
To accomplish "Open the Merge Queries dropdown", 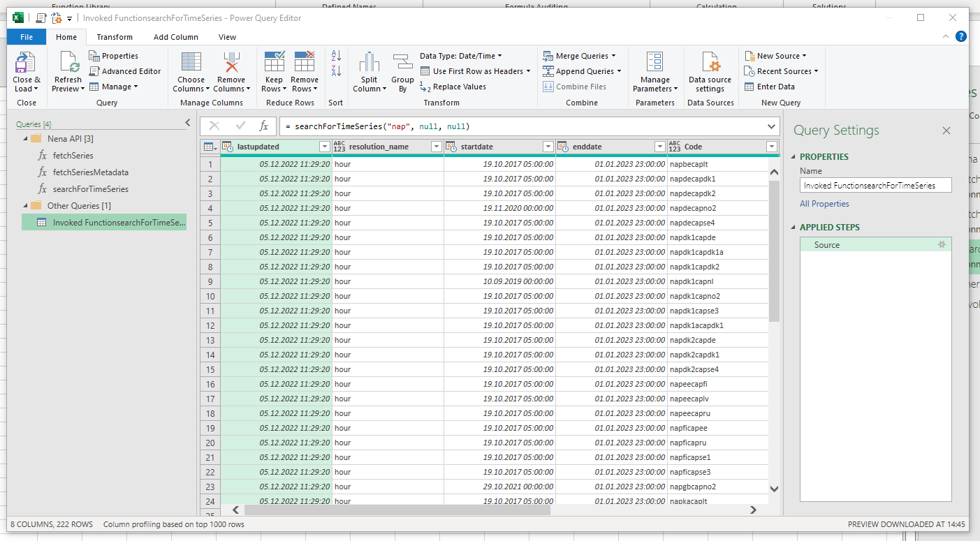I will [579, 56].
